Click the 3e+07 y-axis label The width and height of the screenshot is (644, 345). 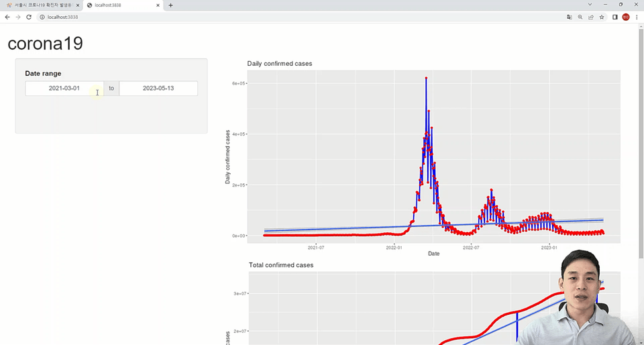point(240,294)
